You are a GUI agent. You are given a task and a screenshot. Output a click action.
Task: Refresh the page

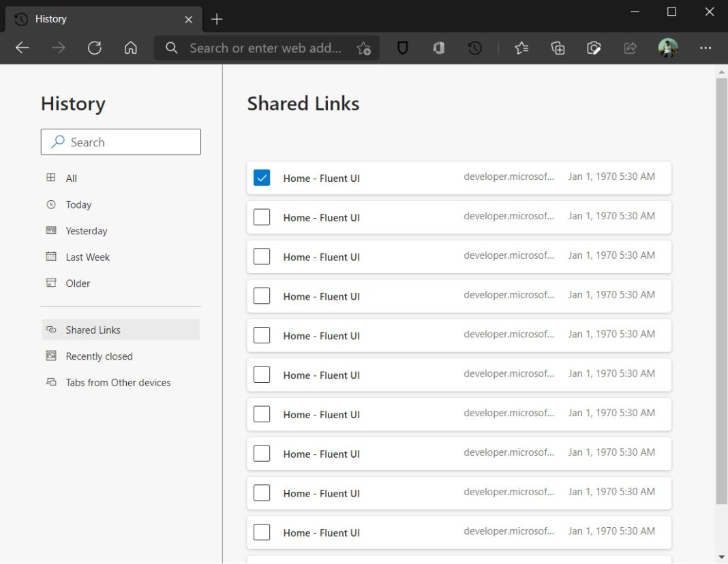point(95,48)
